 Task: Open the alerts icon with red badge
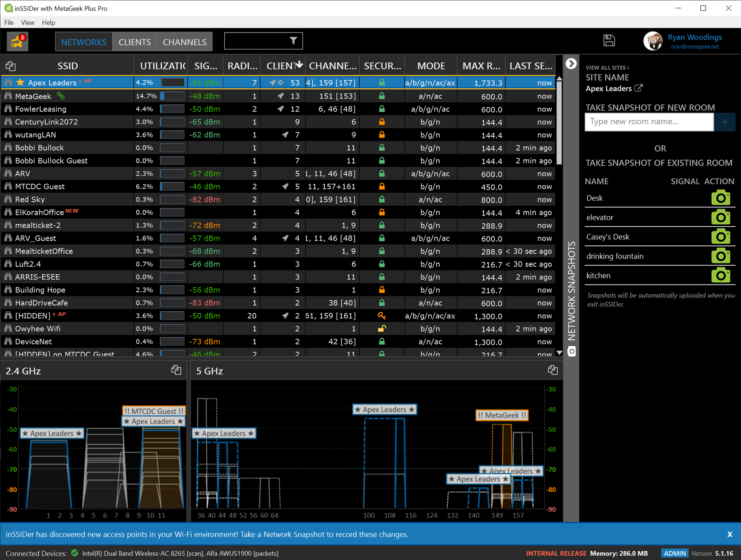17,41
